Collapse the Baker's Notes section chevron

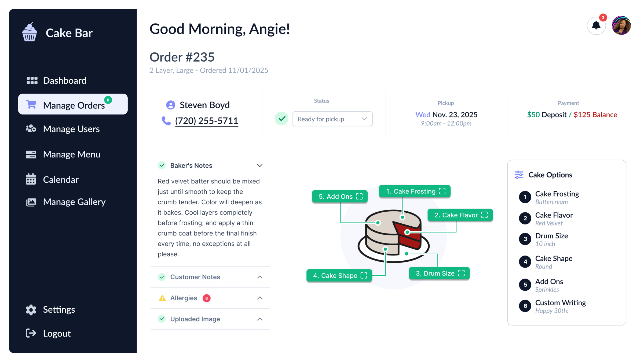tap(260, 165)
